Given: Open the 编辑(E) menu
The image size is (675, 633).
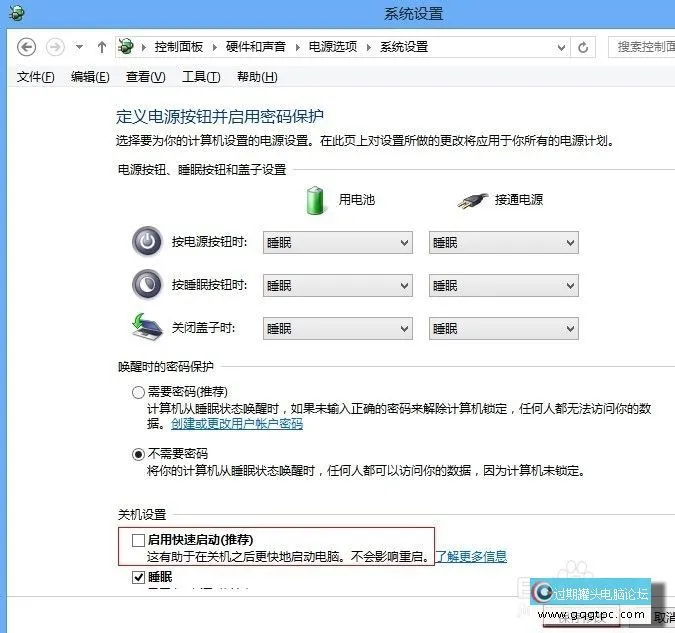Looking at the screenshot, I should click(90, 77).
